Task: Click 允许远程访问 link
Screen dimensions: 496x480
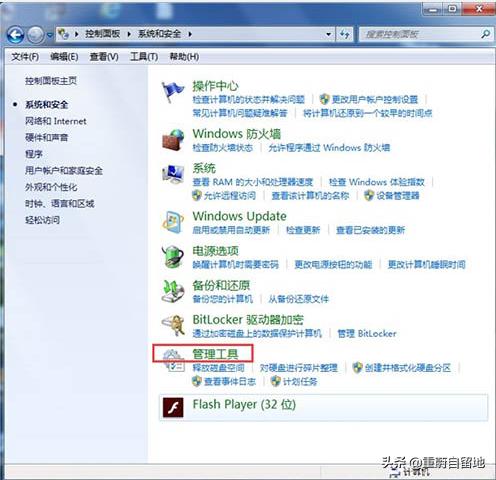Action: 230,196
